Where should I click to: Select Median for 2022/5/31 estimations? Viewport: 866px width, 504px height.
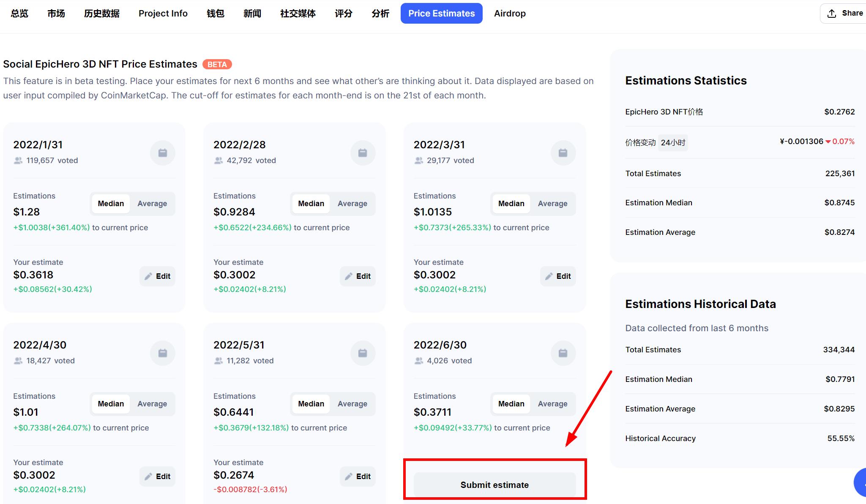pyautogui.click(x=311, y=404)
